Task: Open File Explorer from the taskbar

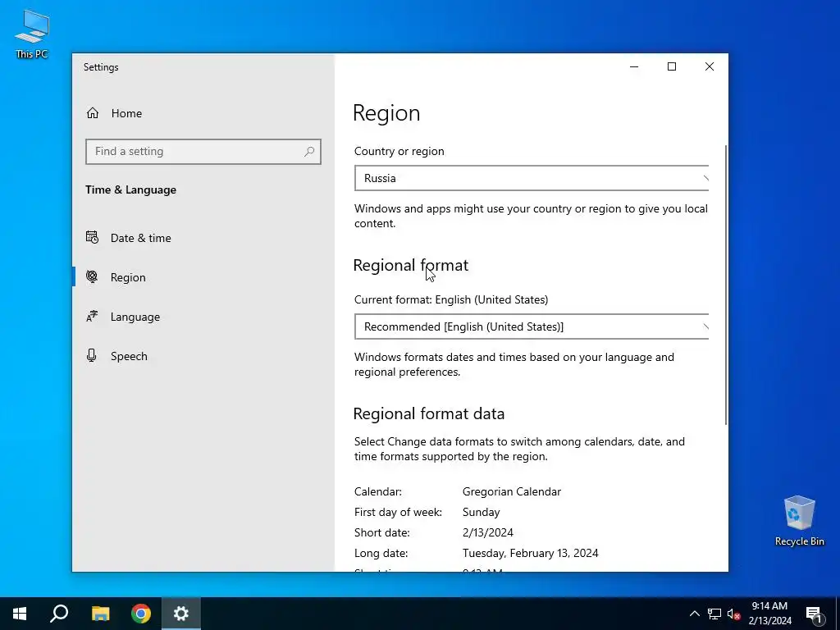Action: pos(100,614)
